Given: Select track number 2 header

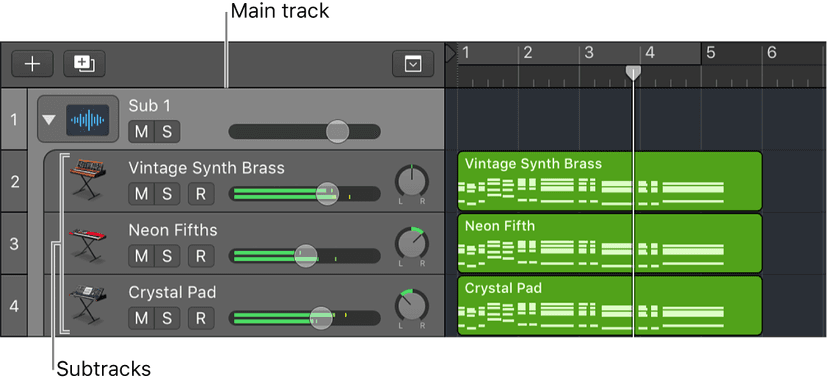Looking at the screenshot, I should point(14,181).
